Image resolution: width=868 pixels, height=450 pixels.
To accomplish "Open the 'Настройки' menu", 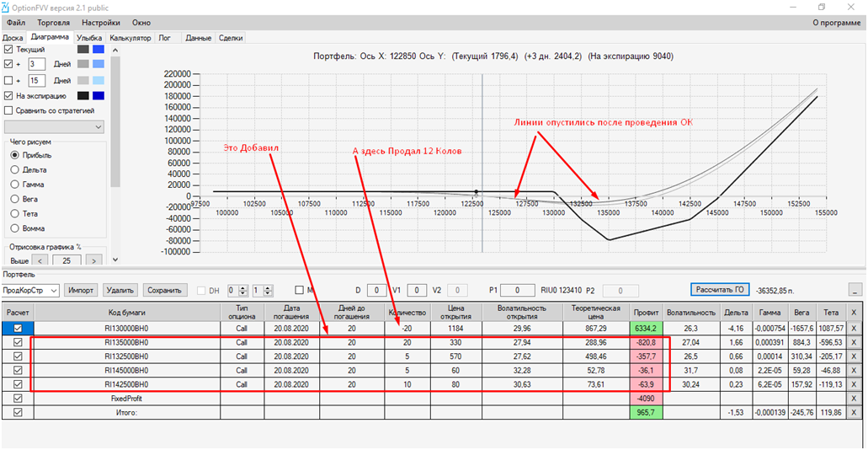I will pyautogui.click(x=101, y=23).
